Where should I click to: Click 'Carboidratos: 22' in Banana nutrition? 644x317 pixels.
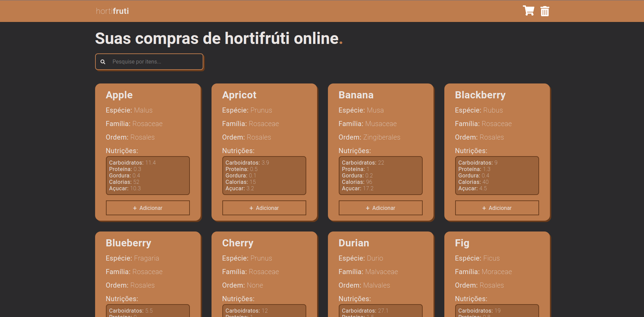pos(363,163)
